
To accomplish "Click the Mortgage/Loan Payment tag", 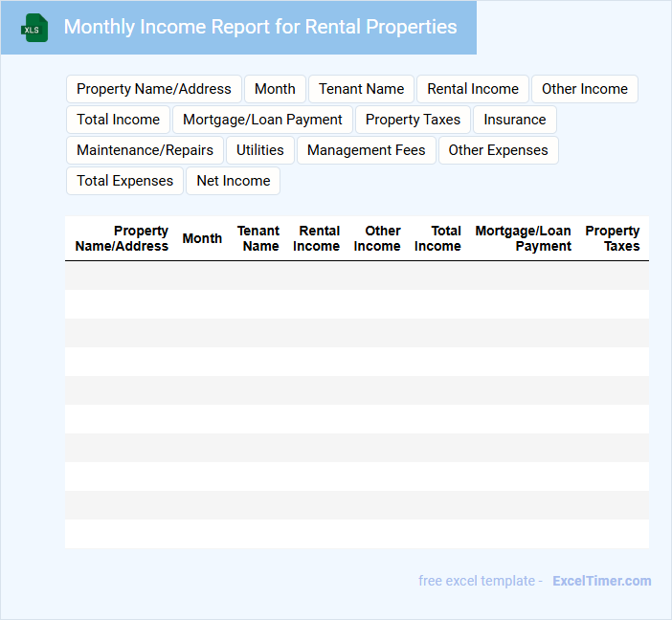I will pyautogui.click(x=262, y=120).
